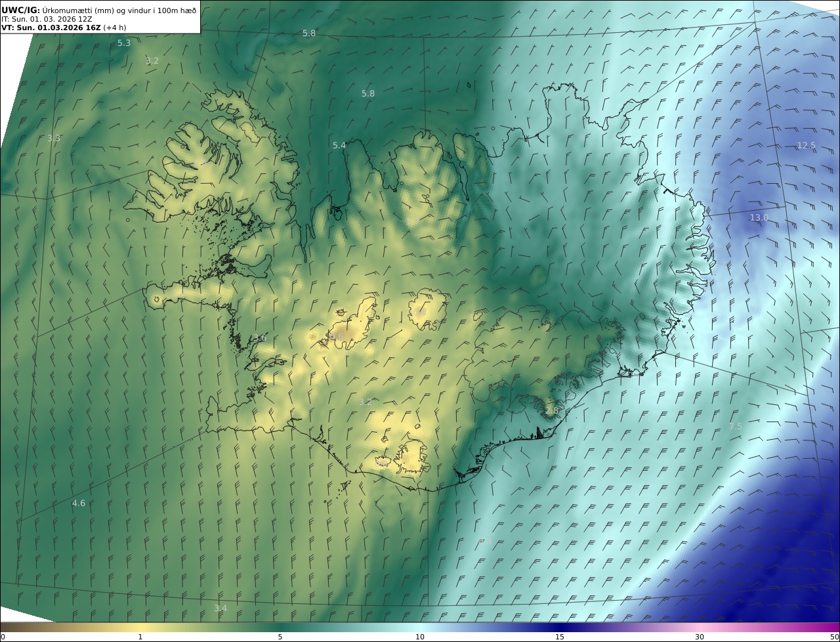The width and height of the screenshot is (840, 642).
Task: Select the 0.6 value on the glacier
Action: point(337,336)
